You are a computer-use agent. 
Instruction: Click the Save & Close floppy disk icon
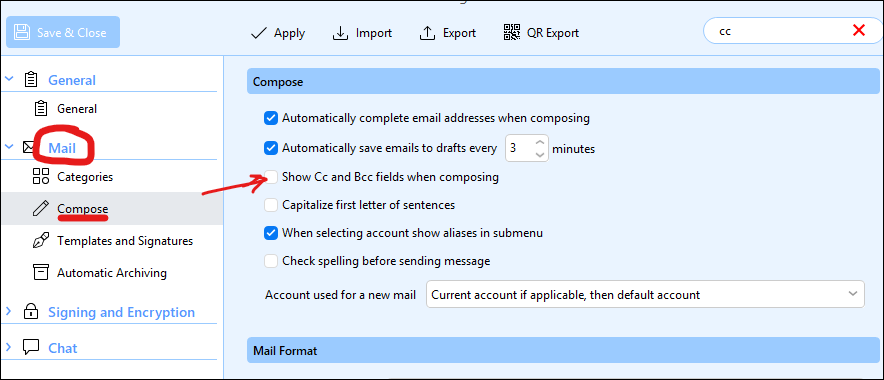(x=22, y=32)
